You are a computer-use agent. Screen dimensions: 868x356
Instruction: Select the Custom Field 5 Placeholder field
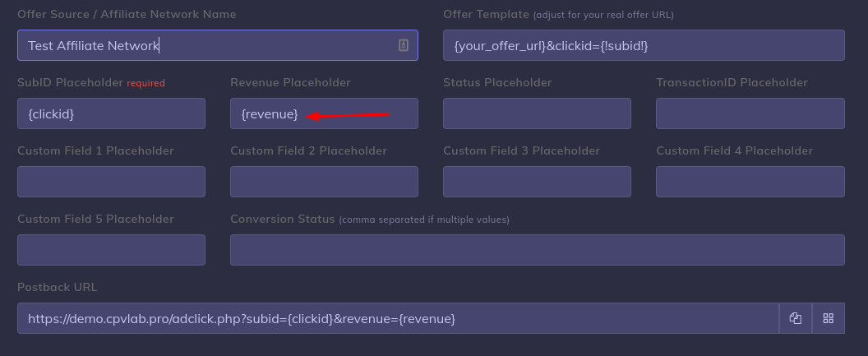[x=111, y=250]
